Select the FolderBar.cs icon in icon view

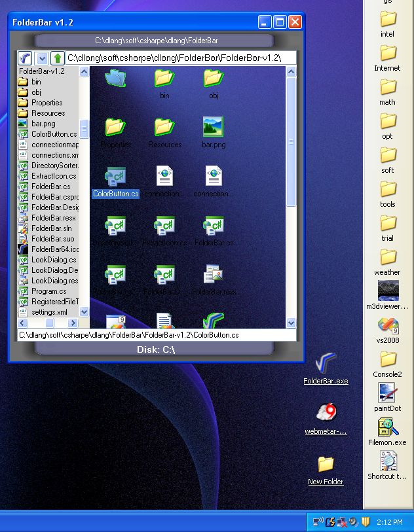214,225
